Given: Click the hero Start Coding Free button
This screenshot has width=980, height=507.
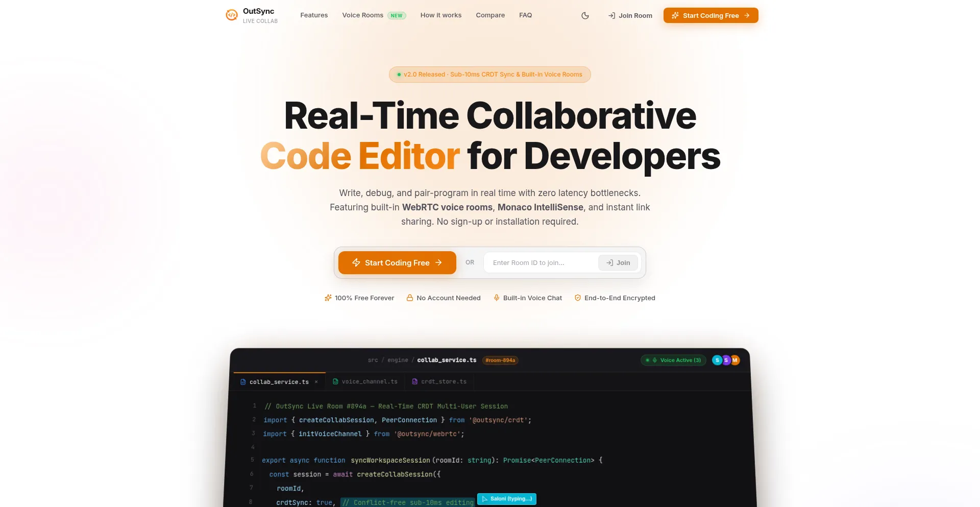Looking at the screenshot, I should point(397,262).
